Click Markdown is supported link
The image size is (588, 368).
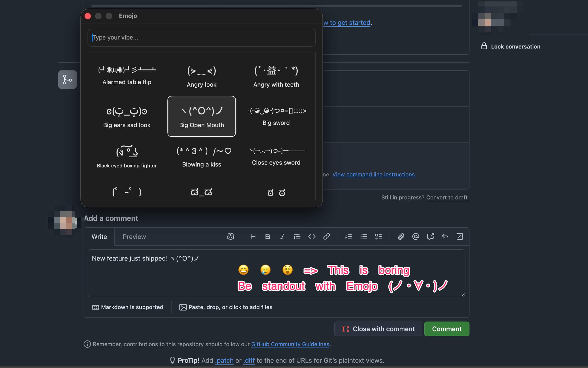point(127,307)
